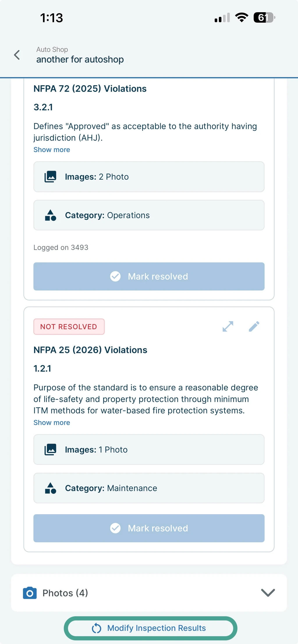Tap the refresh icon in Modify Inspection Results

(96, 628)
